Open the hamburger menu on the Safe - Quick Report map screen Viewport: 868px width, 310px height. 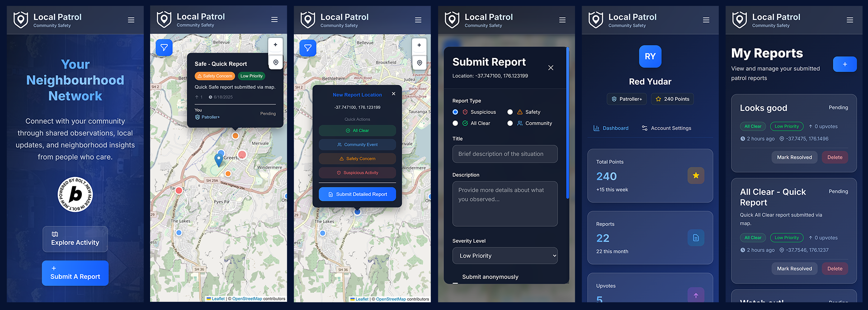[x=274, y=19]
